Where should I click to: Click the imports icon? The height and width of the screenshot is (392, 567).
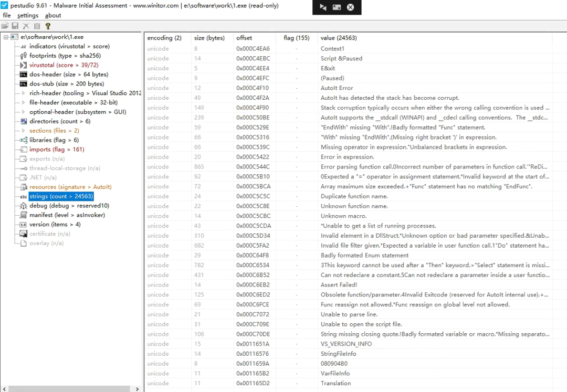pyautogui.click(x=24, y=150)
